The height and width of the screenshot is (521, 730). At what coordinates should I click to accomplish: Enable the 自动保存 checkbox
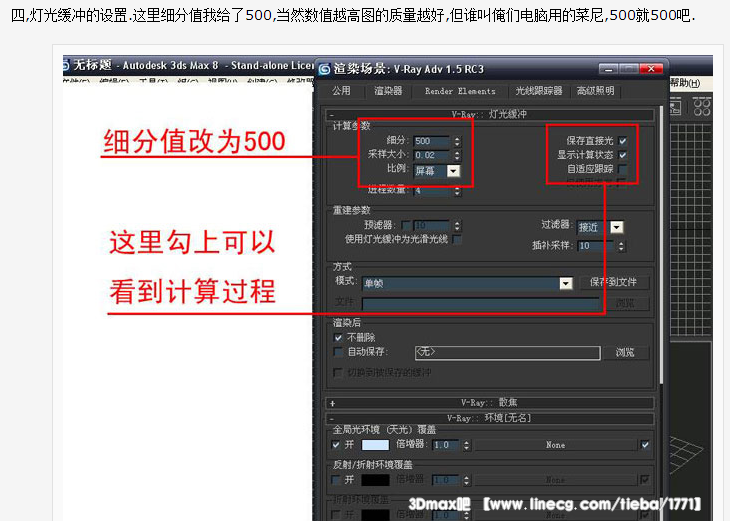338,352
